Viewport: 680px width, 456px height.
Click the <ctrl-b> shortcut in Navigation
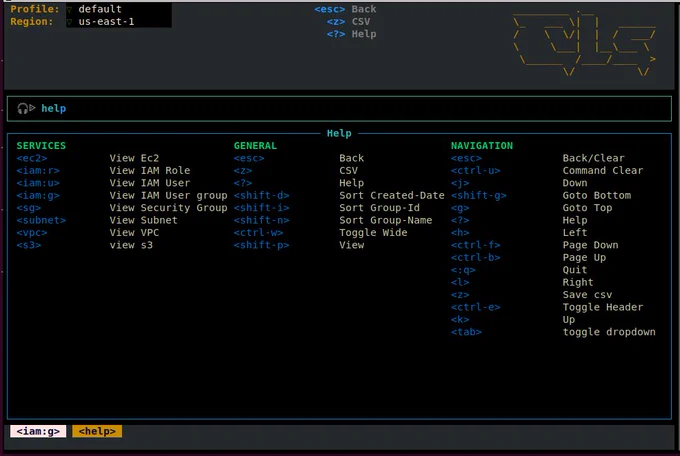pyautogui.click(x=476, y=258)
